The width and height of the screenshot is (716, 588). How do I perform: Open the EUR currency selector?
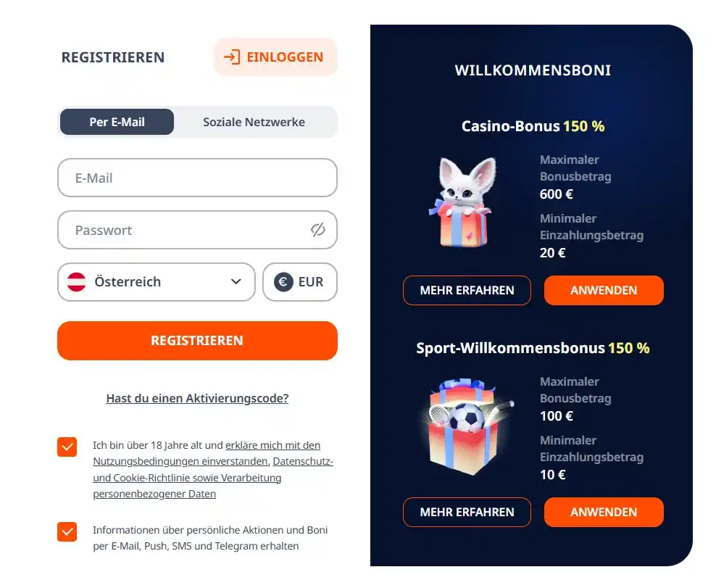point(300,282)
